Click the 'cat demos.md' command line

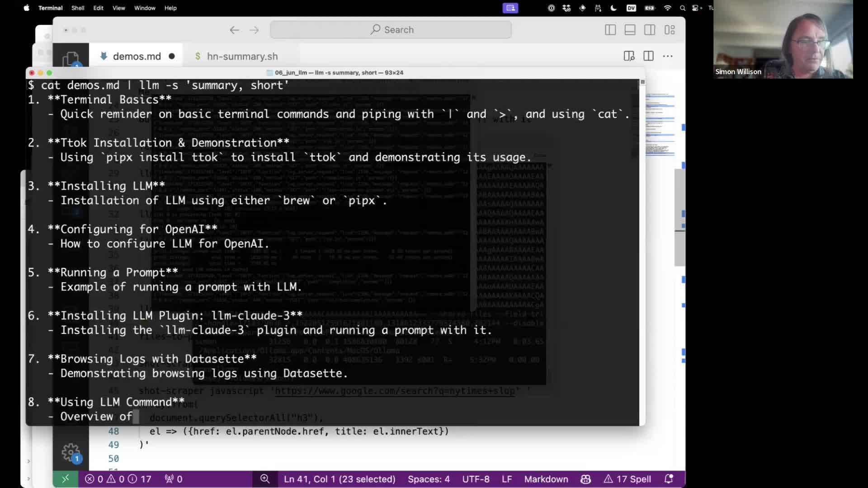(x=158, y=85)
